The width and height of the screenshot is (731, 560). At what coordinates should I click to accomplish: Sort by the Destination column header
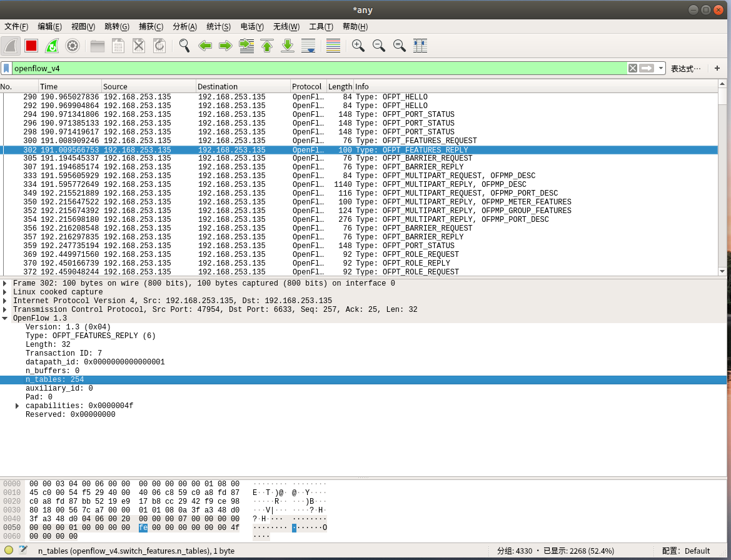click(243, 86)
